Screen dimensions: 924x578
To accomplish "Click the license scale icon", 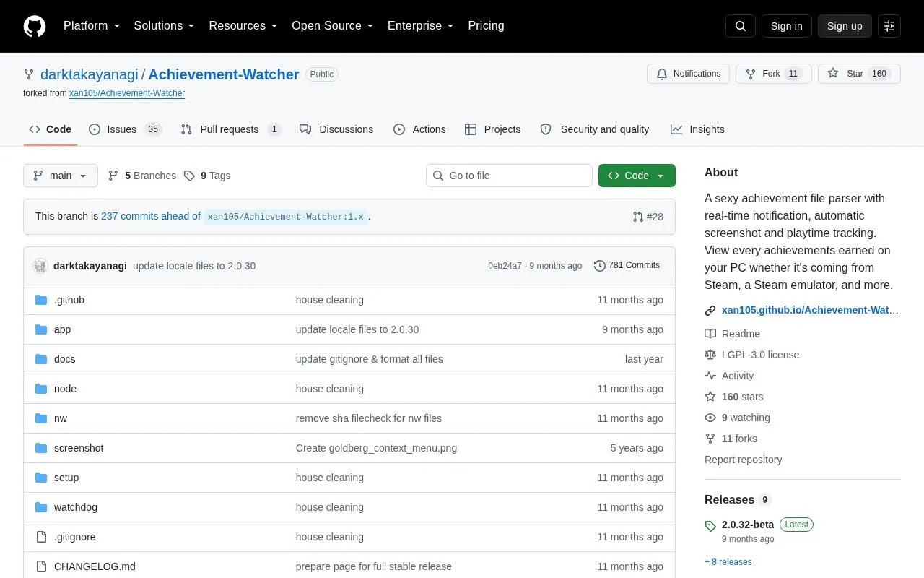I will click(710, 355).
